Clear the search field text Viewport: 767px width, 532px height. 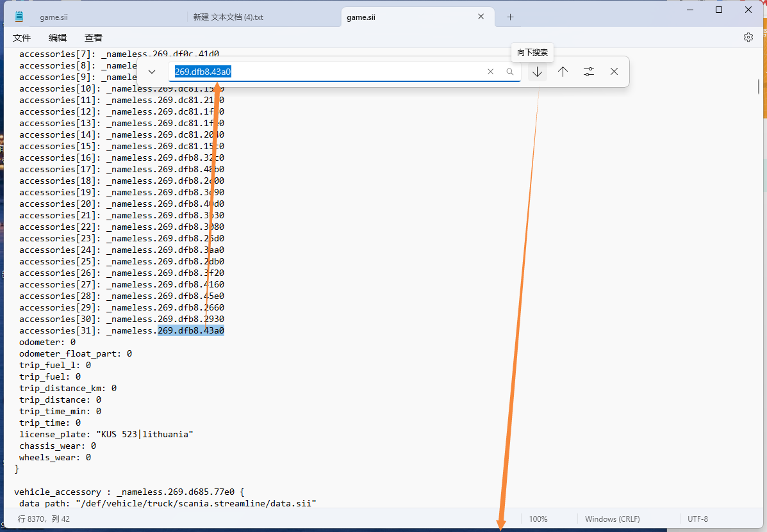point(490,72)
